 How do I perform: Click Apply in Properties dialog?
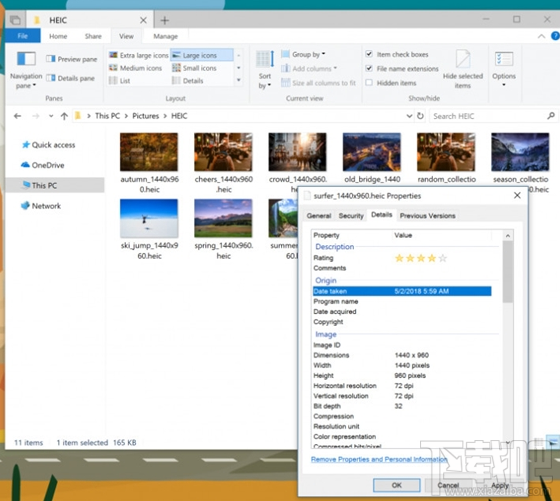(x=500, y=485)
